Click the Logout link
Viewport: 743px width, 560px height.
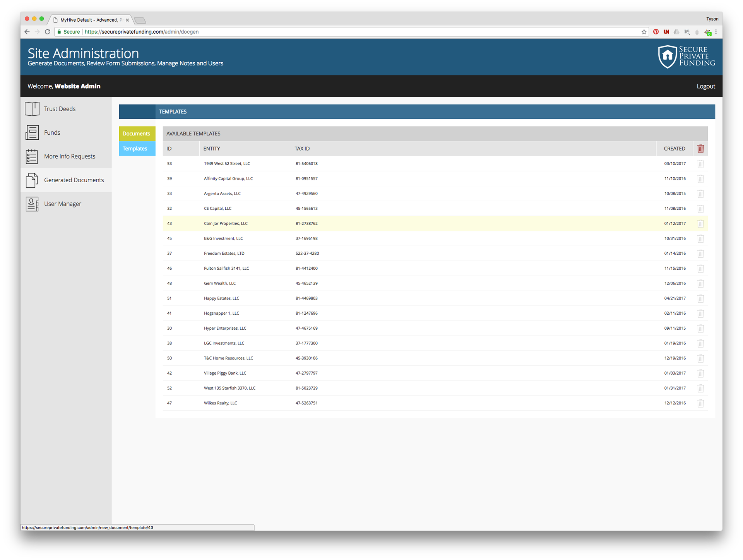click(x=706, y=86)
